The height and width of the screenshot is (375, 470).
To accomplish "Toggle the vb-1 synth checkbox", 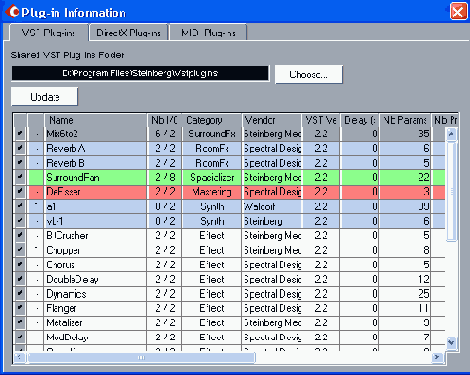I will tap(20, 221).
